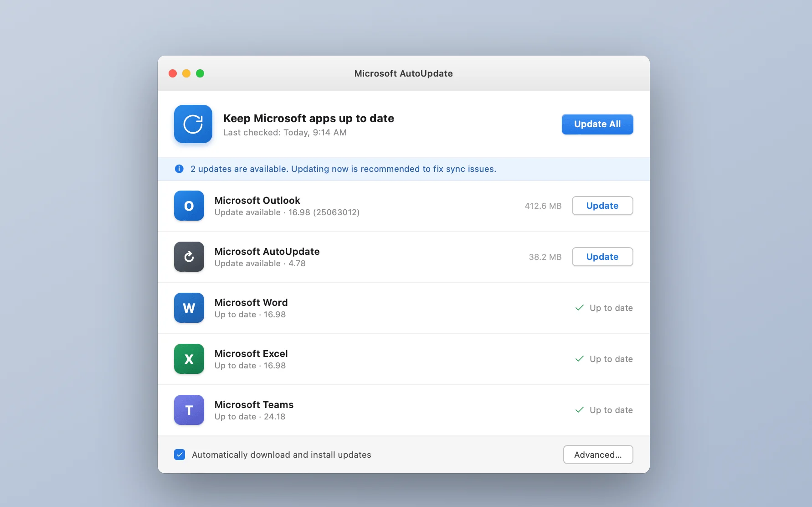Click 'Keep Microsoft apps up to date' heading

click(308, 118)
